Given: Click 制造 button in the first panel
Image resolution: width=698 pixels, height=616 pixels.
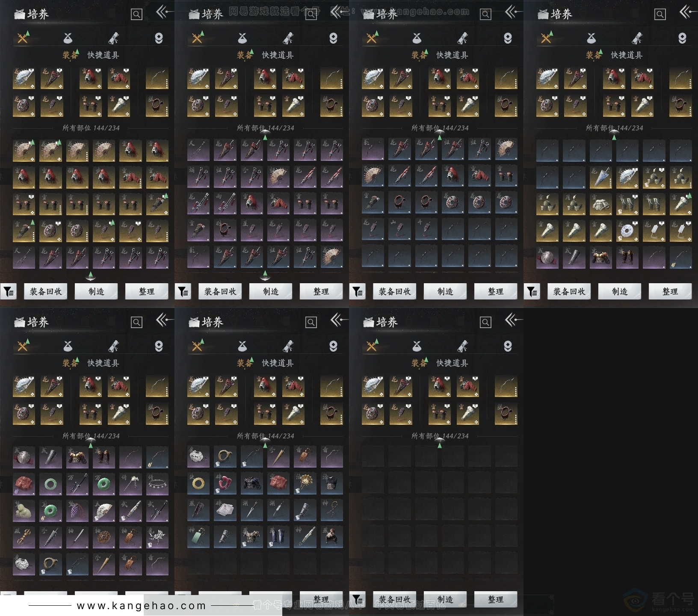Looking at the screenshot, I should [x=96, y=291].
